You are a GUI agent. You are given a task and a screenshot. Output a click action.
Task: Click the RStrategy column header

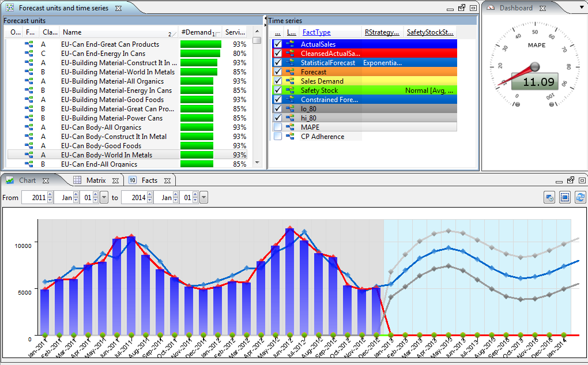click(382, 32)
